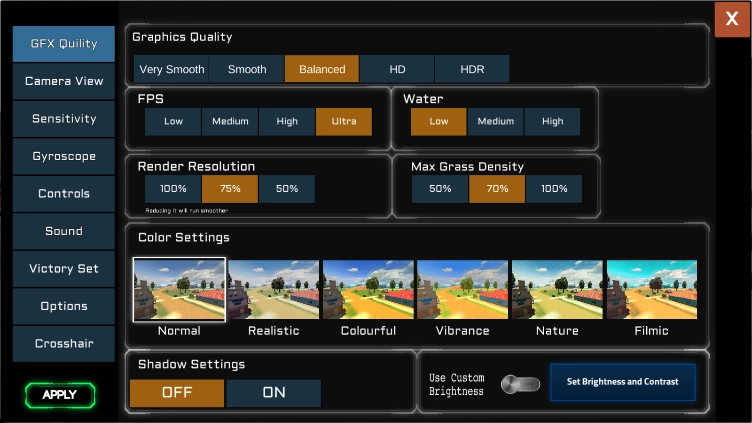
Task: Choose the Colourful color preset thumbnail
Action: click(368, 290)
